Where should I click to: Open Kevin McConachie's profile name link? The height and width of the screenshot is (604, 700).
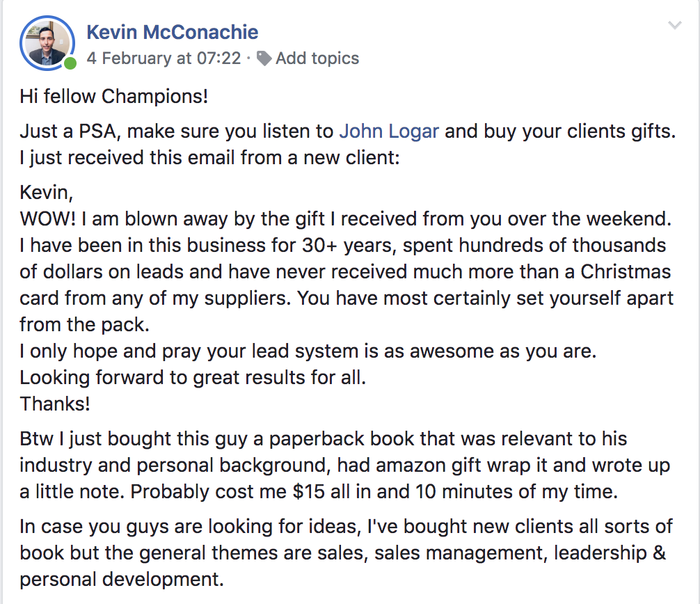(172, 32)
